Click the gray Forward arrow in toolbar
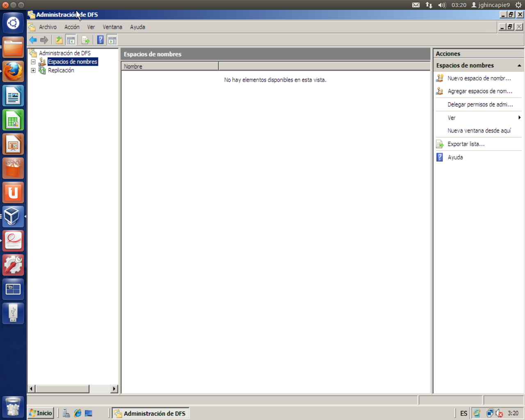This screenshot has width=525, height=420. click(x=44, y=40)
